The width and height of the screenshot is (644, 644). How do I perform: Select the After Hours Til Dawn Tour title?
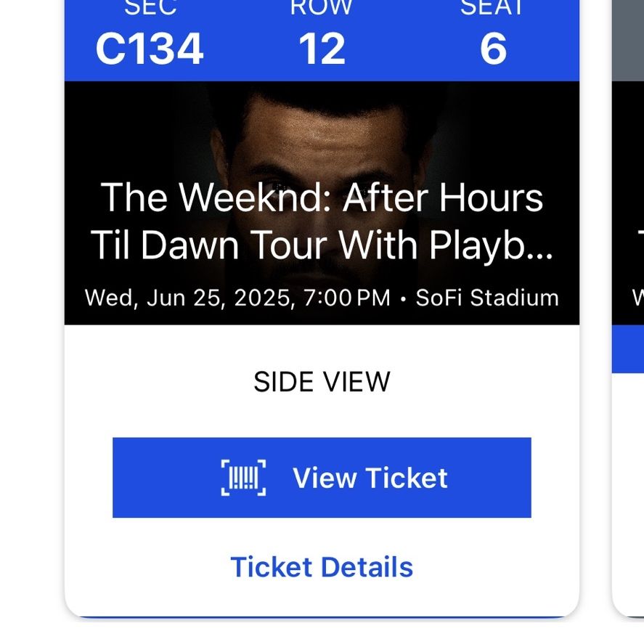tap(322, 221)
